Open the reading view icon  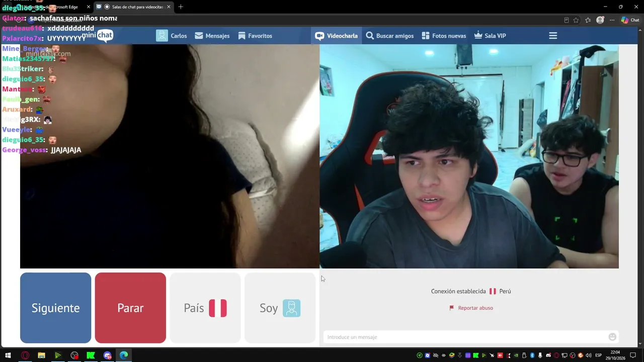point(567,20)
